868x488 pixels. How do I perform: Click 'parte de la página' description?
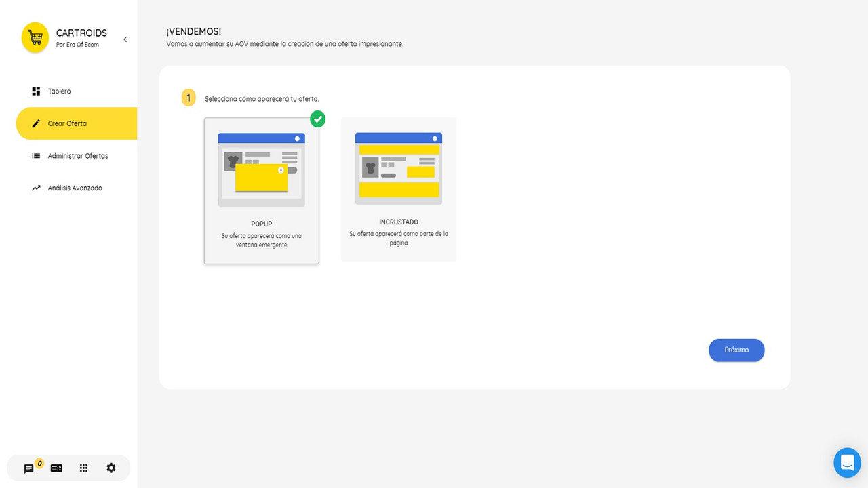[x=399, y=238]
